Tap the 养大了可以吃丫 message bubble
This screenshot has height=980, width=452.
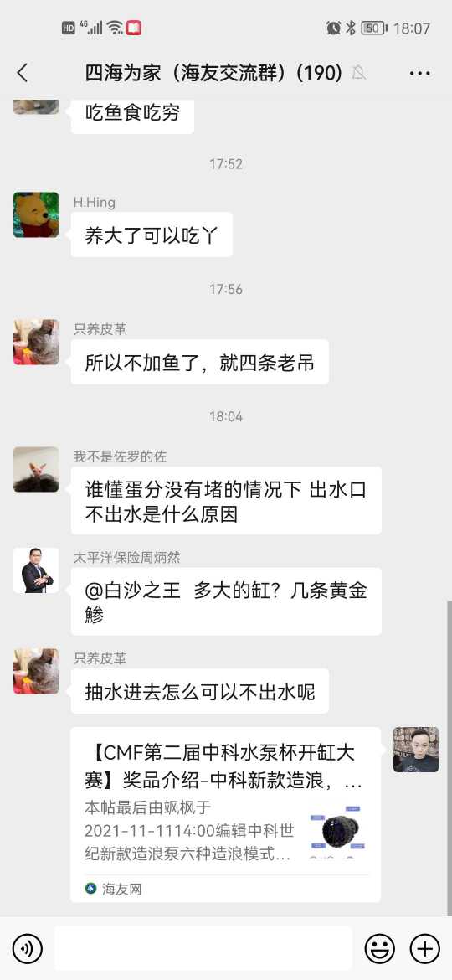point(152,235)
